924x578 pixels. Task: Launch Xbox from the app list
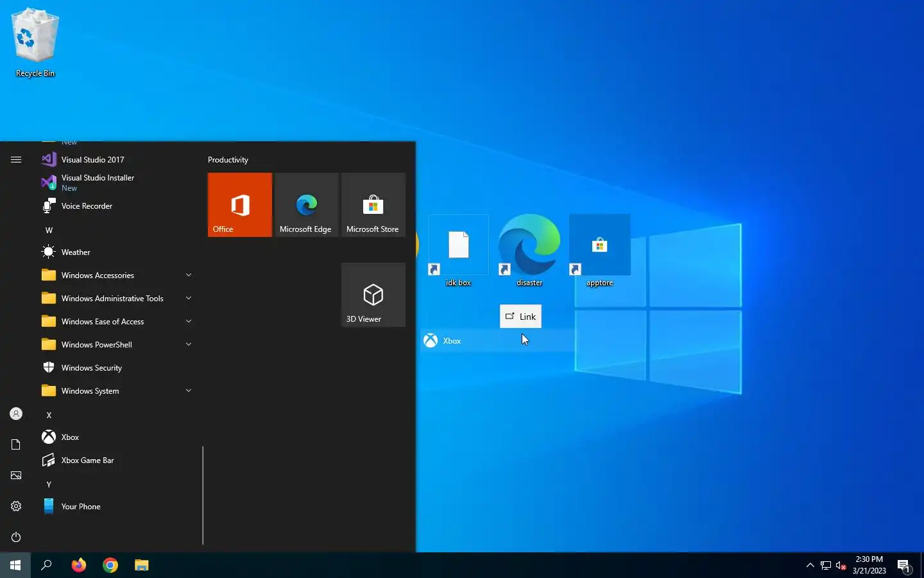coord(118,437)
